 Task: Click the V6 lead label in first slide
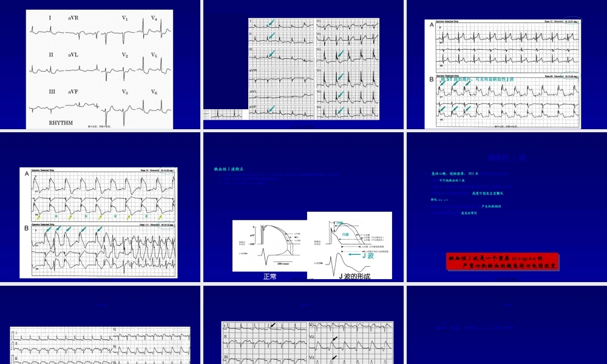pos(154,92)
